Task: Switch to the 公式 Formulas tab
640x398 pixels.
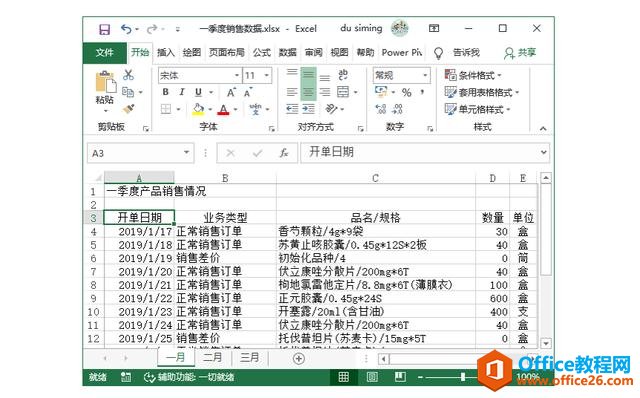Action: click(x=262, y=53)
